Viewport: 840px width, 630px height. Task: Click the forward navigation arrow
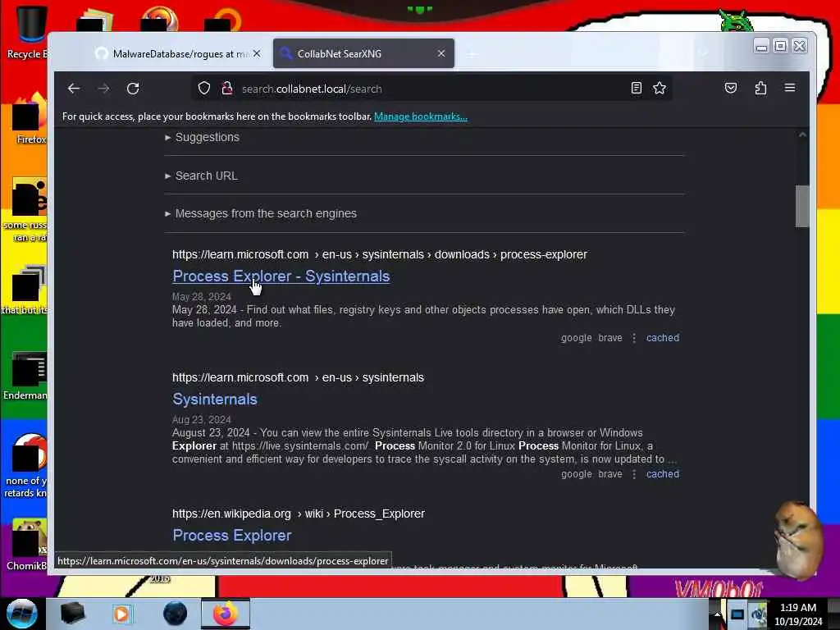pos(103,89)
